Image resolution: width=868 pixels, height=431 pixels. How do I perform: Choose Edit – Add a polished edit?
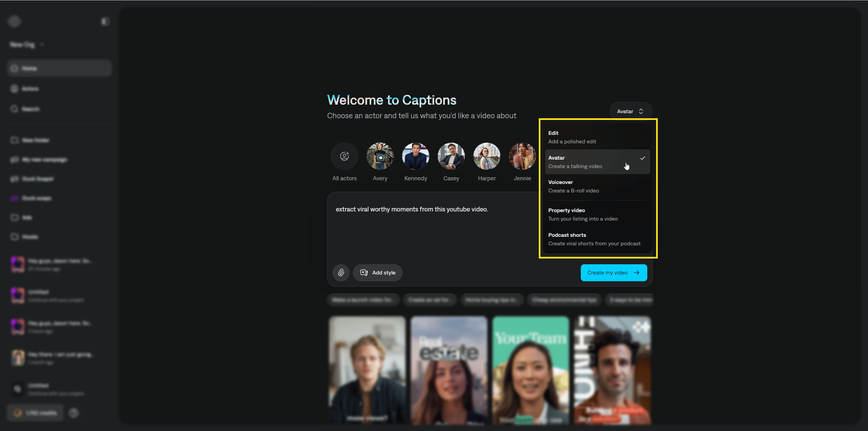click(597, 137)
